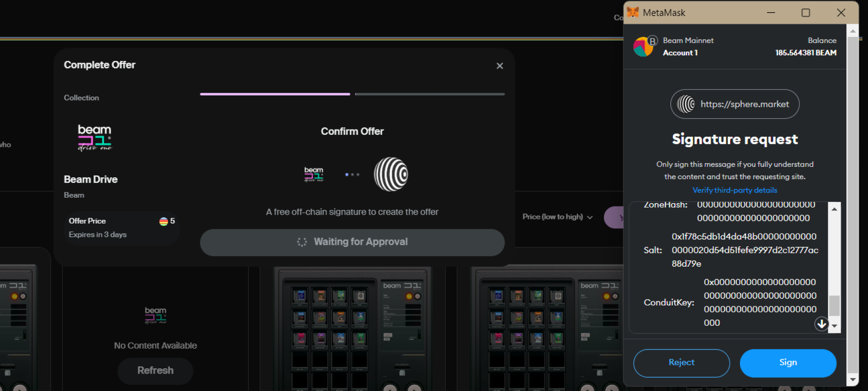Click the Beam Drive collection title
Image resolution: width=868 pixels, height=391 pixels.
[91, 180]
